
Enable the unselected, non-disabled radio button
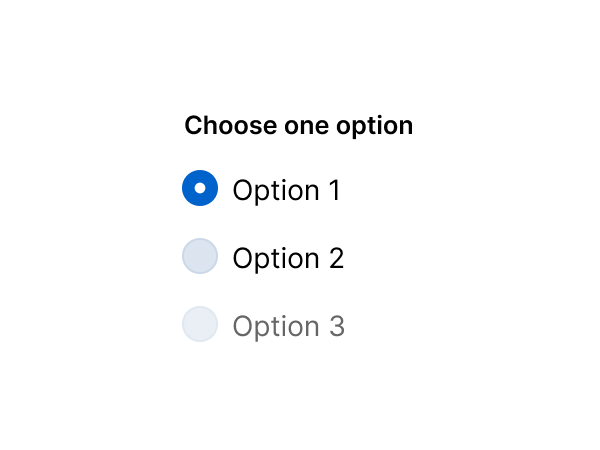point(200,256)
